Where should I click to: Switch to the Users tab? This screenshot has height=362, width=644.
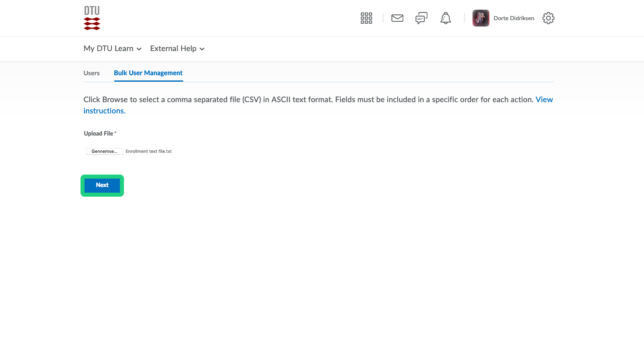91,73
